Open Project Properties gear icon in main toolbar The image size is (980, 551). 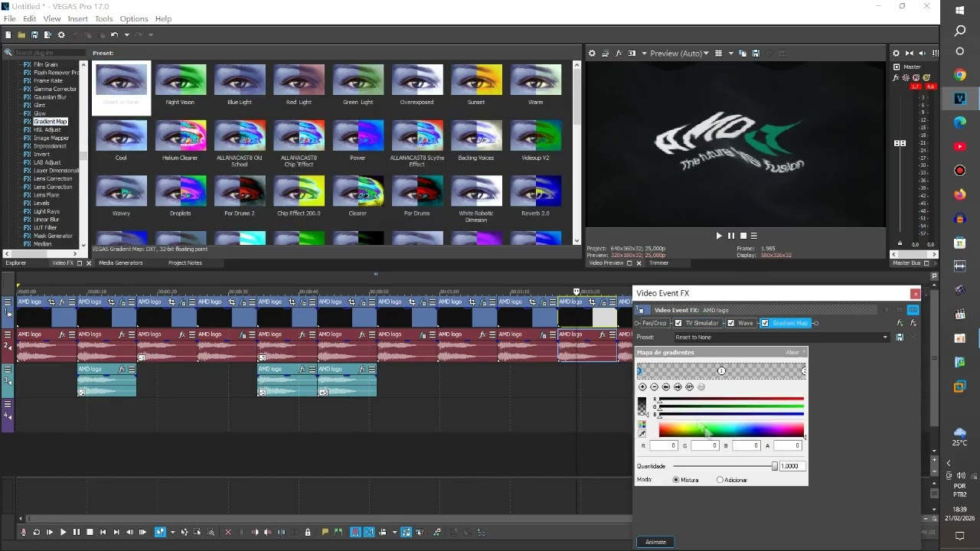coord(61,34)
